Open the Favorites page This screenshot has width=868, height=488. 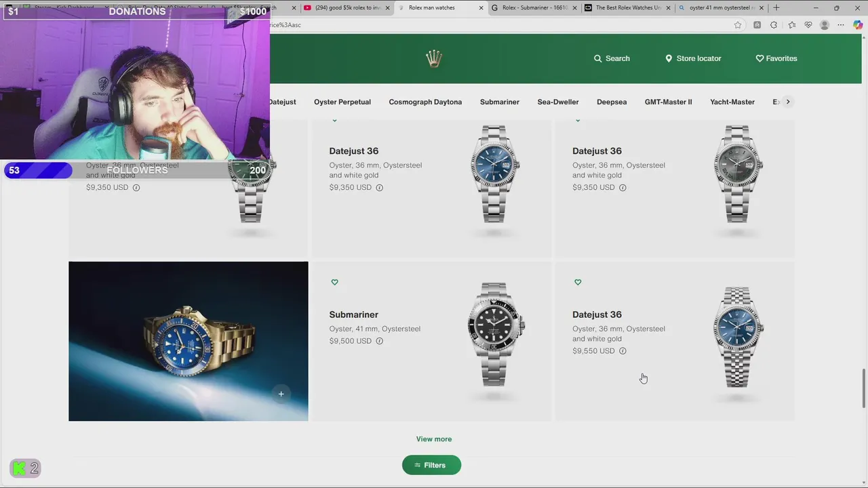pos(776,58)
